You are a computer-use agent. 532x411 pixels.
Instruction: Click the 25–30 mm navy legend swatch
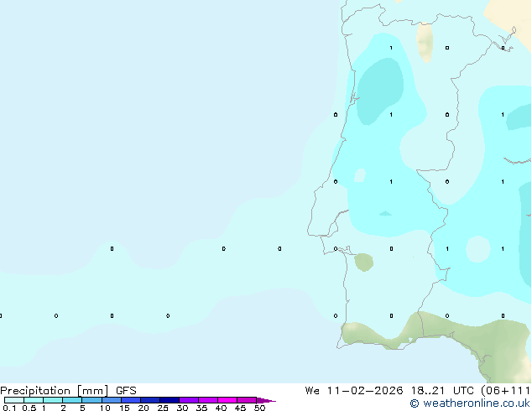click(x=170, y=400)
